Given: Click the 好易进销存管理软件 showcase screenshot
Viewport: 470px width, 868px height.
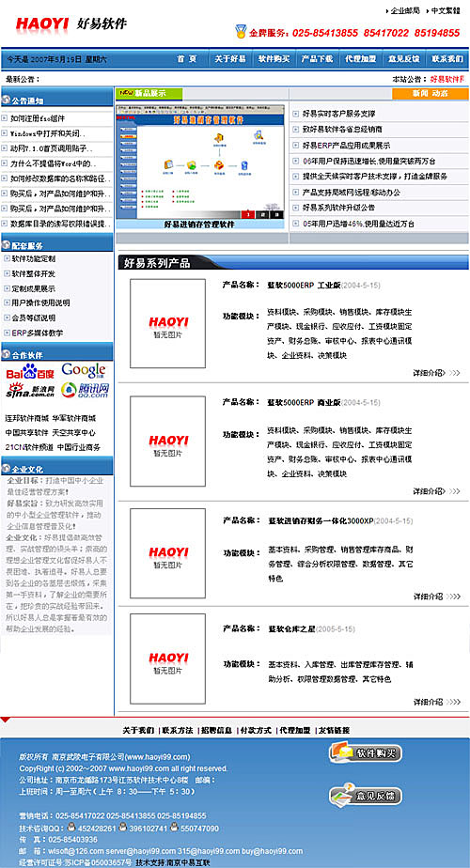Looking at the screenshot, I should coord(199,162).
